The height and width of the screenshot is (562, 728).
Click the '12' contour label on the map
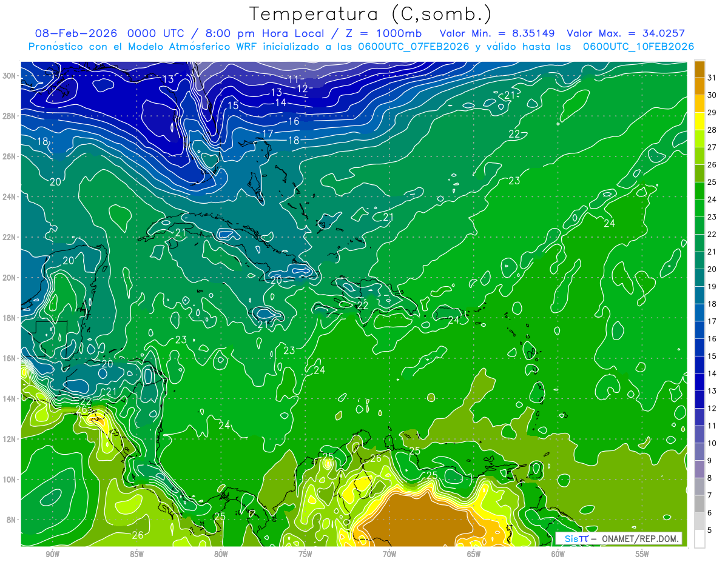pyautogui.click(x=302, y=89)
